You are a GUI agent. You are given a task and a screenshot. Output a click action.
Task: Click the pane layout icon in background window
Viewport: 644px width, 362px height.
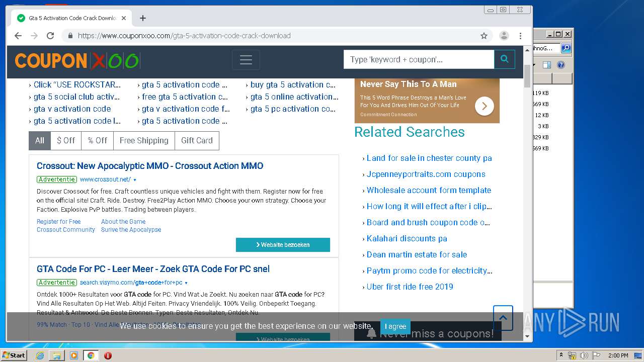pyautogui.click(x=547, y=65)
